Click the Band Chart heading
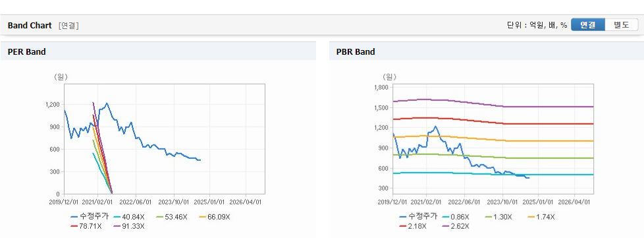Screen dimensions: 644x238 tap(30, 26)
